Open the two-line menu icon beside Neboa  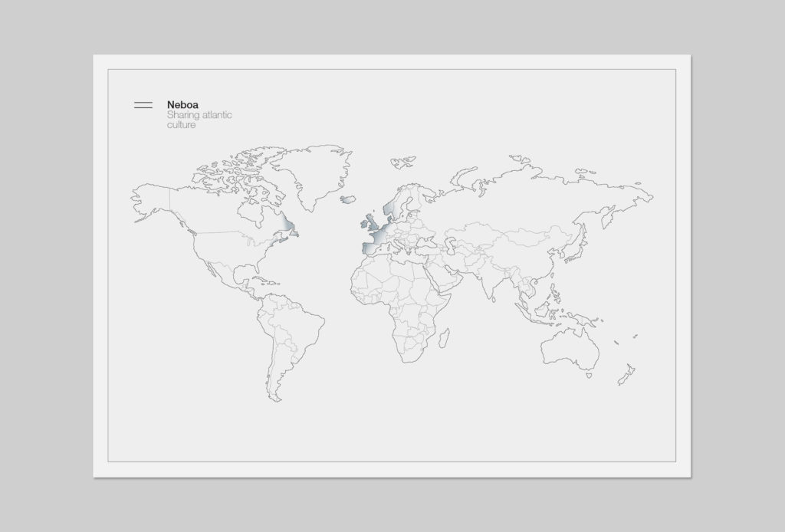(143, 105)
